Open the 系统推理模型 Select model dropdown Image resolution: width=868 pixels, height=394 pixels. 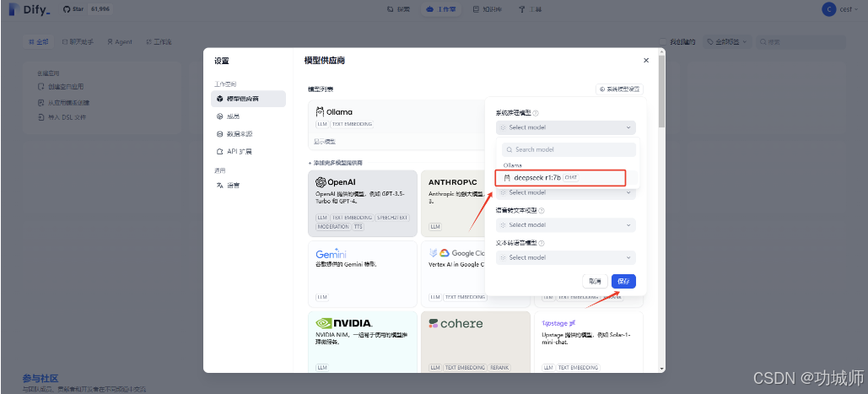[566, 127]
